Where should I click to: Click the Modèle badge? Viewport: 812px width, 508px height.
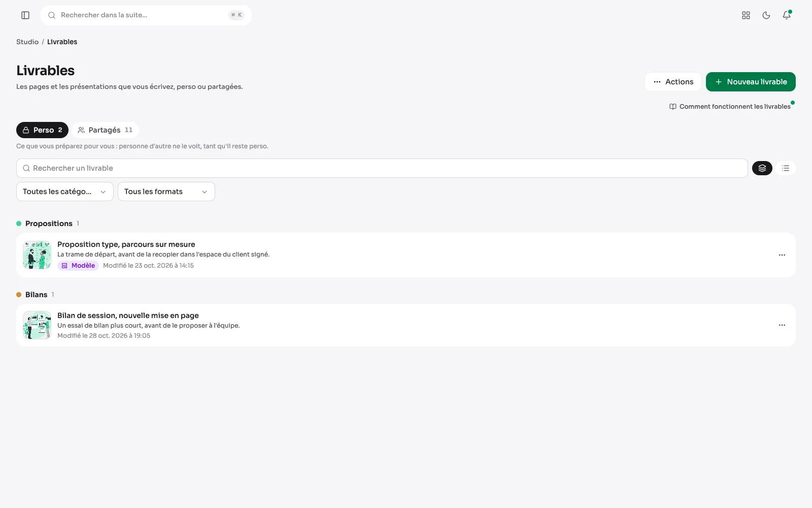[78, 266]
